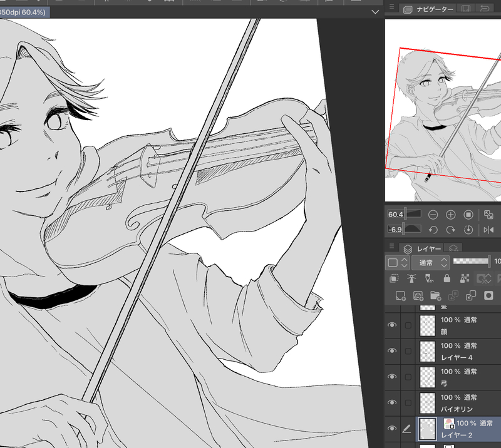The width and height of the screenshot is (501, 448).
Task: Zoom in using the Navigator plus icon
Action: (450, 215)
